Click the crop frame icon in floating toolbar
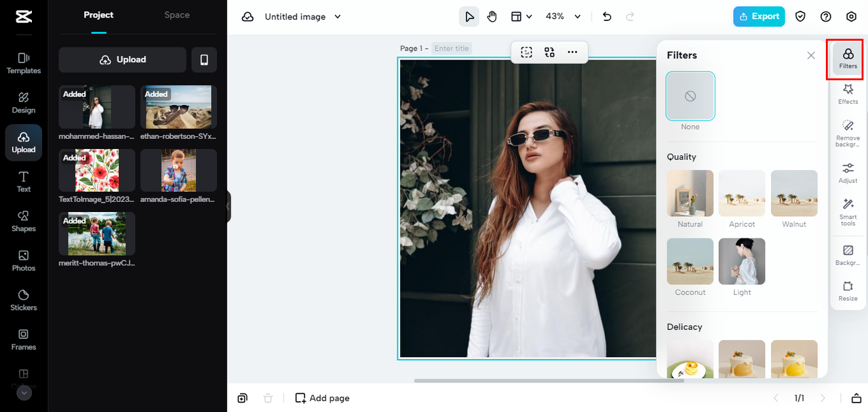 [x=526, y=52]
